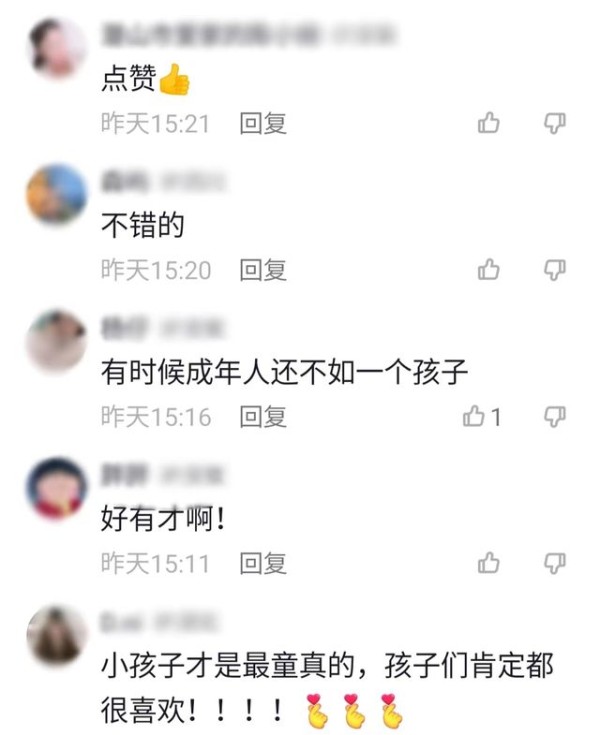
Task: Open avatar of the "点赞" commenter
Action: tap(57, 47)
